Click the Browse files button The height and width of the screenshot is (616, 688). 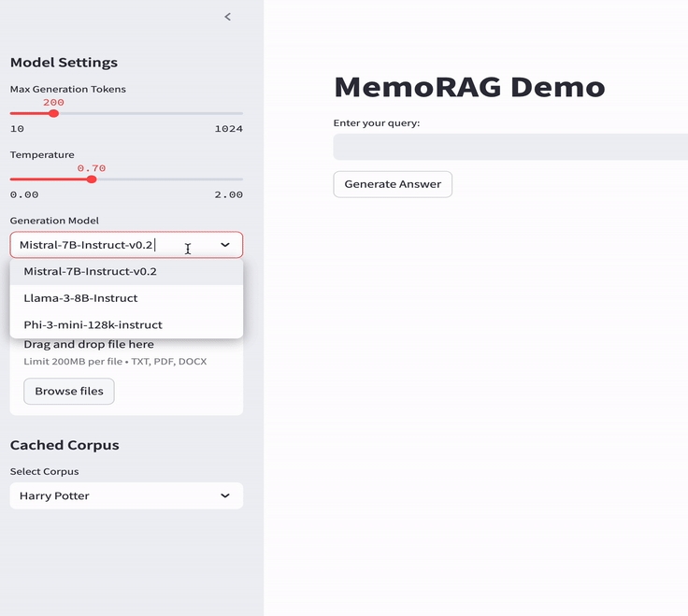(x=69, y=392)
